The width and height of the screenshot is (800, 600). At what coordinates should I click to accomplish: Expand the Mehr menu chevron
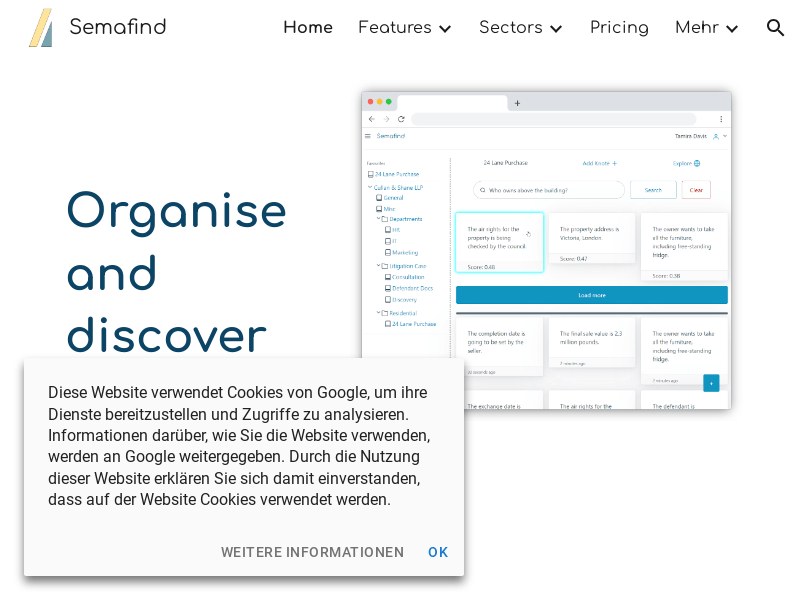732,29
